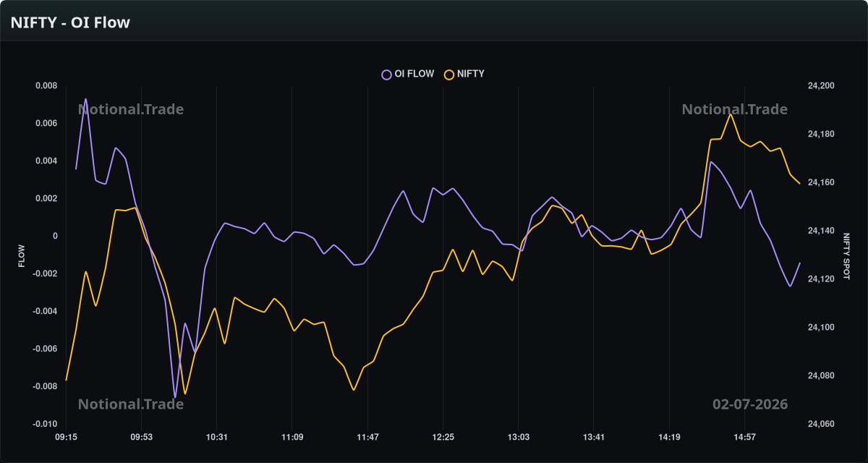Click the 11:47 time axis label
Image resolution: width=868 pixels, height=463 pixels.
click(x=367, y=437)
